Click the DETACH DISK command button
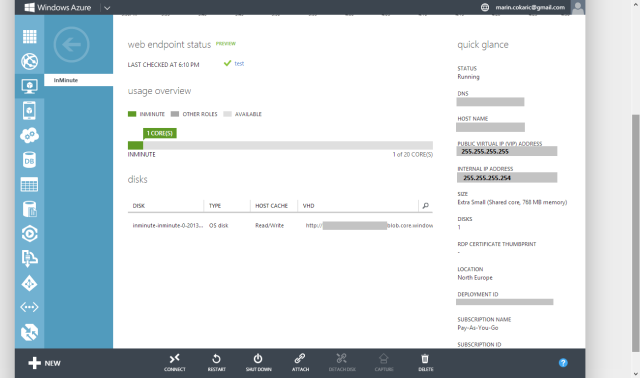Image resolution: width=640 pixels, height=378 pixels. click(x=342, y=362)
